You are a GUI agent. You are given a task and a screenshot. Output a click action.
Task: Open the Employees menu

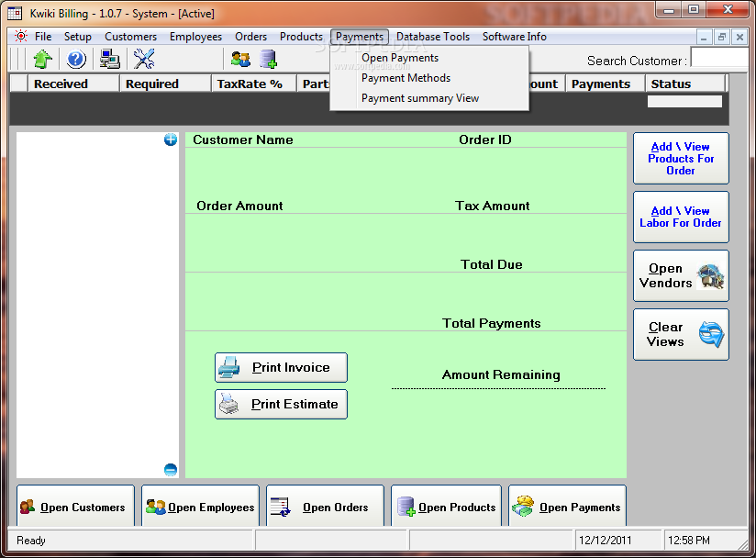click(195, 37)
